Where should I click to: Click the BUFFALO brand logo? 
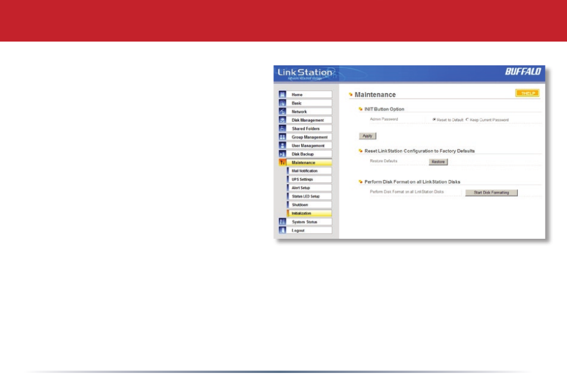tap(523, 71)
